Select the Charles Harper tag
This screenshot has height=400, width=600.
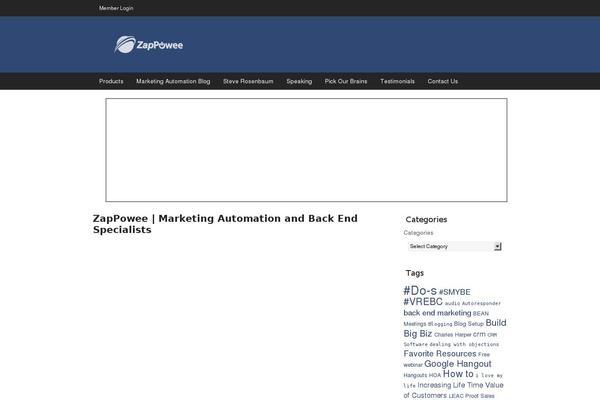(453, 335)
